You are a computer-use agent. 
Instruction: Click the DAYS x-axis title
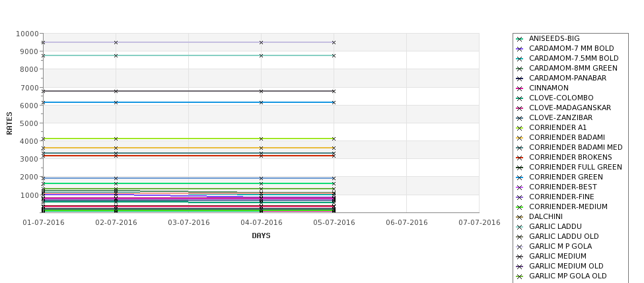[261, 236]
